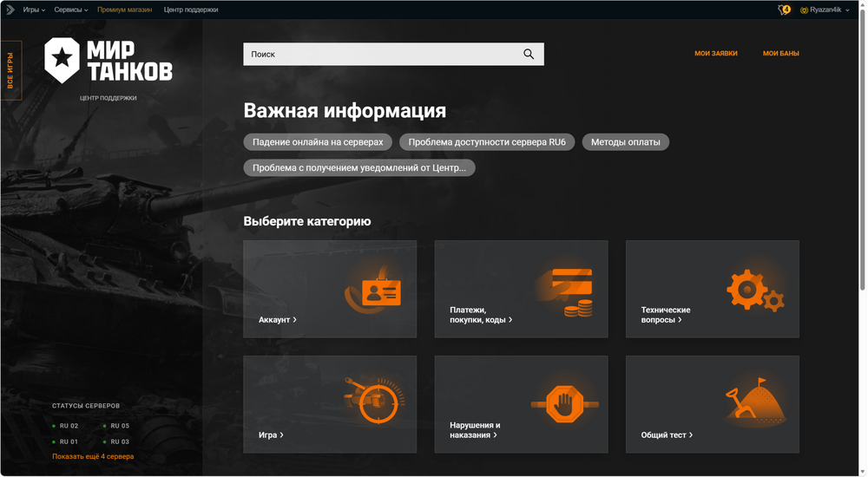868x477 pixels.
Task: Open the notifications icon with badge 4
Action: (785, 10)
